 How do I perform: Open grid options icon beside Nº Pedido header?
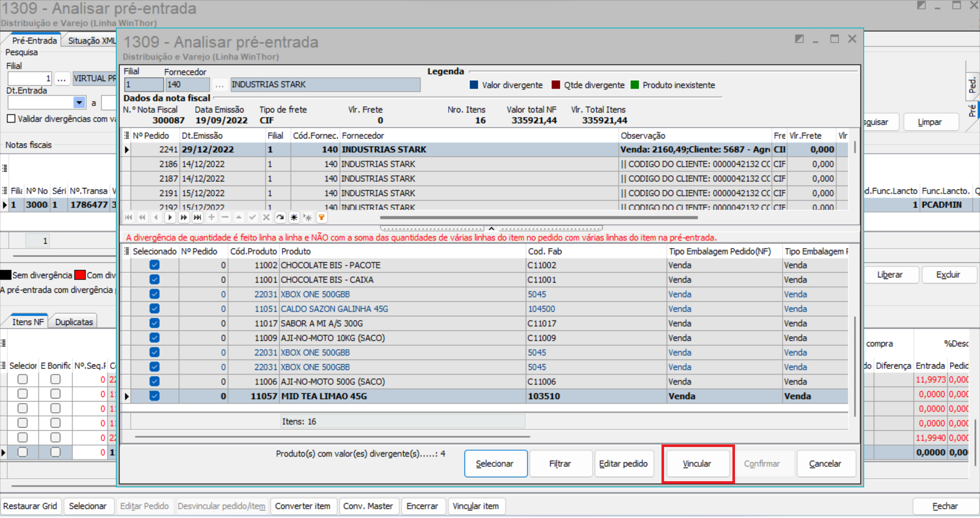(127, 135)
